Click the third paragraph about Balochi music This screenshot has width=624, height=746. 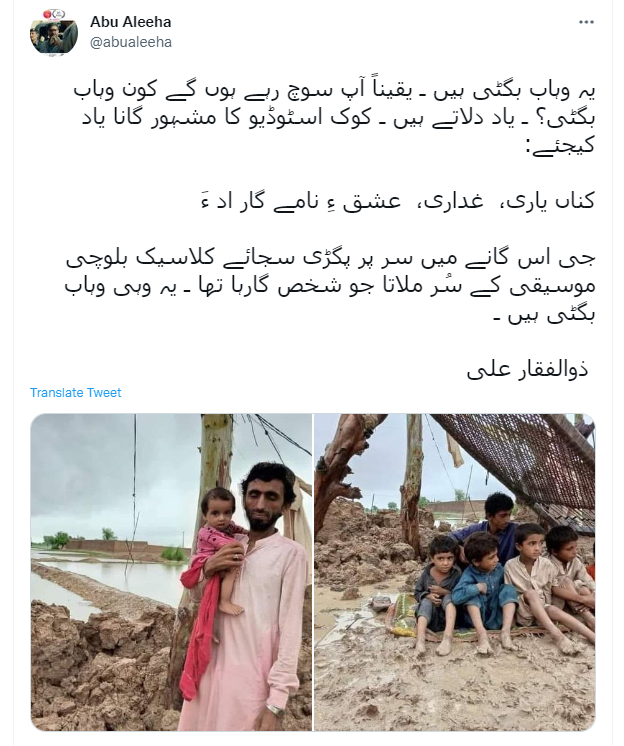tap(330, 286)
